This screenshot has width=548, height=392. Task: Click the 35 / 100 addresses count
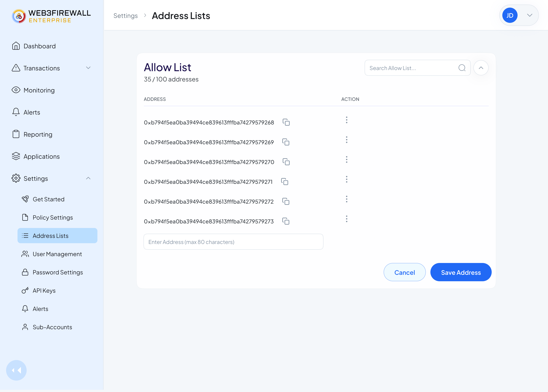(171, 79)
